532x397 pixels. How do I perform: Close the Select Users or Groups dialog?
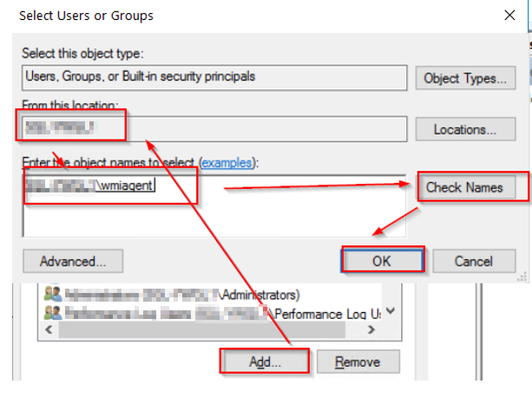coord(509,16)
